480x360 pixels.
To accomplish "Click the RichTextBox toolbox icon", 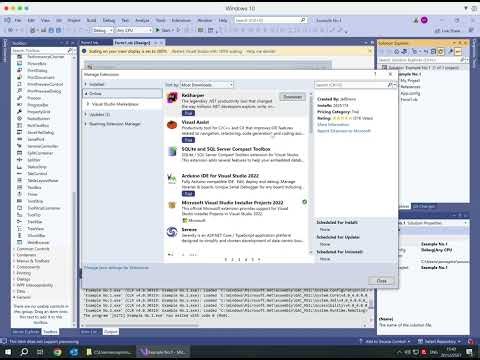I will [20, 125].
